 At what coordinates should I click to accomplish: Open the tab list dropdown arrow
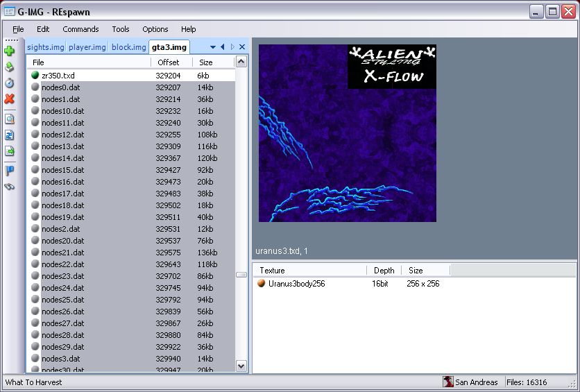click(x=213, y=47)
